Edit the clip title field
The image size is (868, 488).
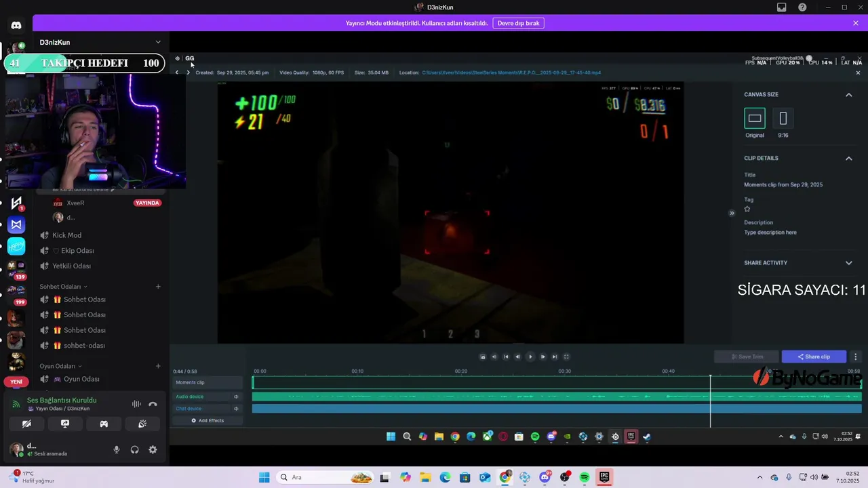click(783, 185)
